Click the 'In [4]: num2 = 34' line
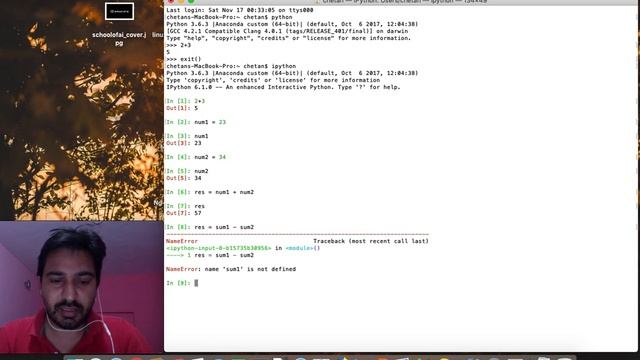The height and width of the screenshot is (360, 640). [x=196, y=157]
